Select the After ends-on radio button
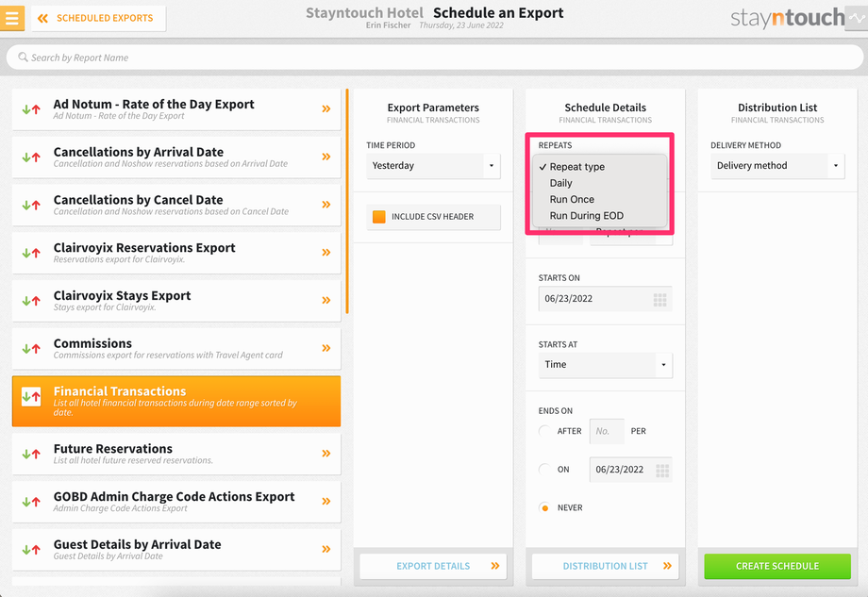The image size is (868, 597). coord(544,431)
